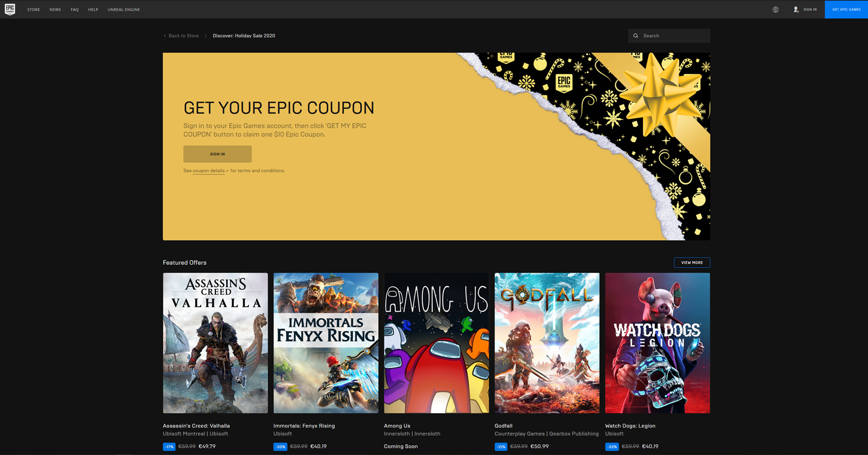Viewport: 868px width, 455px height.
Task: Open the FAQ menu item
Action: point(75,9)
